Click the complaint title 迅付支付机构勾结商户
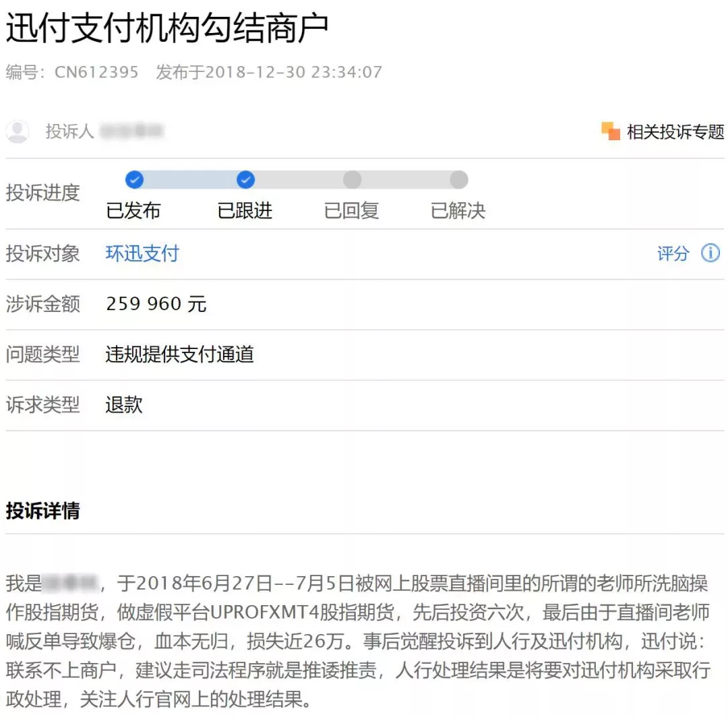728x717 pixels. tap(167, 28)
